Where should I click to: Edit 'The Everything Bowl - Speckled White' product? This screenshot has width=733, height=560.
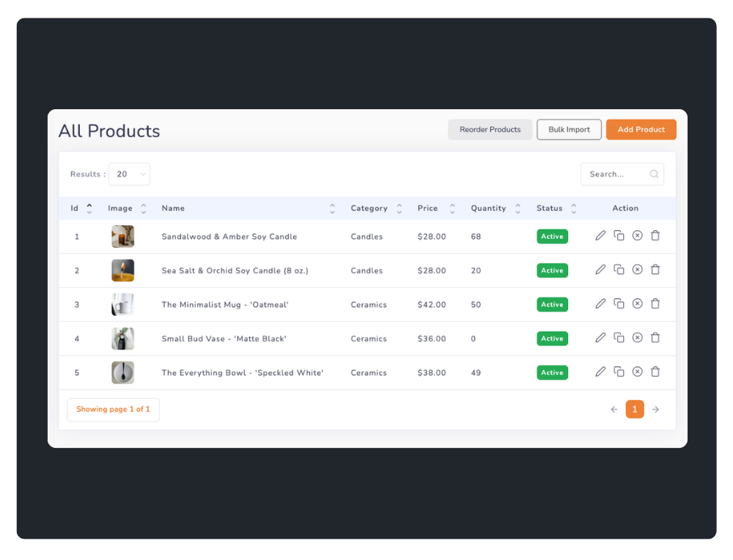click(x=600, y=372)
